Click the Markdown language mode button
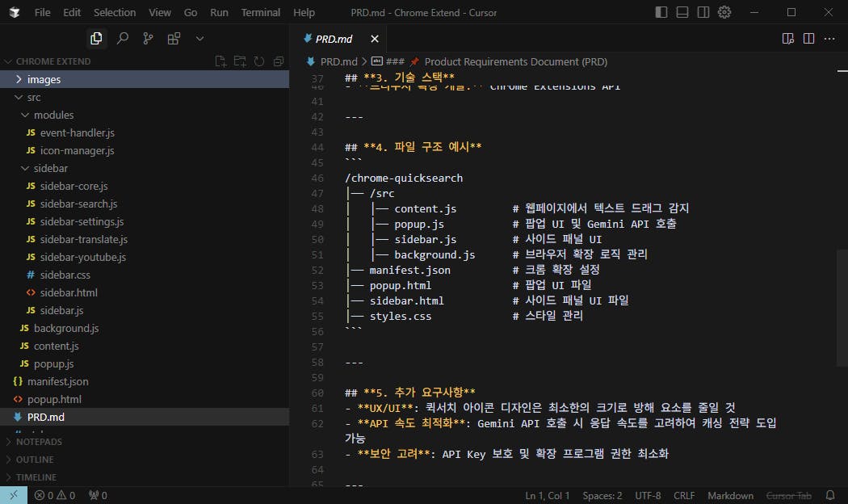 [x=730, y=495]
